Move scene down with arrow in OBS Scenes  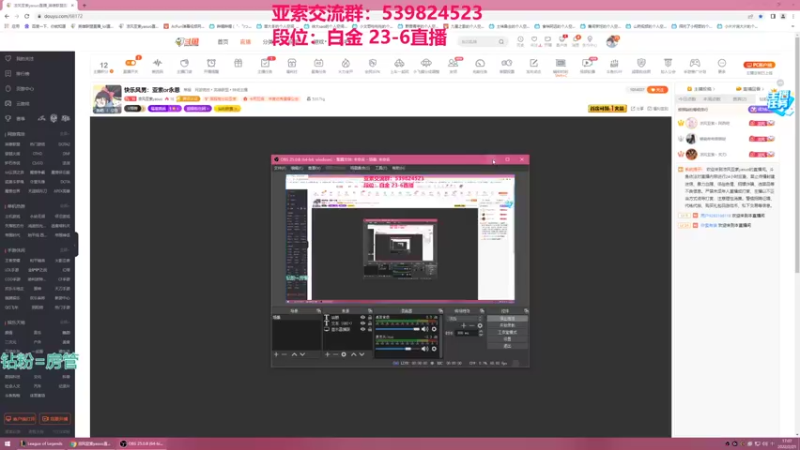pyautogui.click(x=302, y=354)
